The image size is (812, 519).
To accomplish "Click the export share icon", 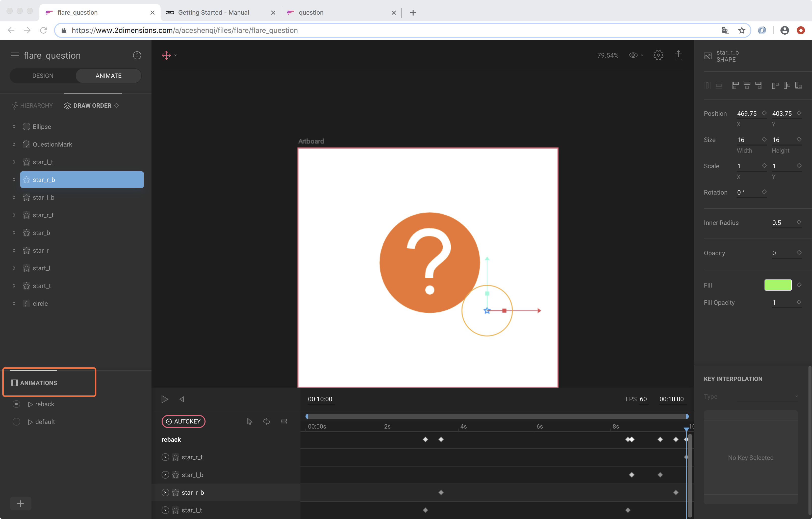I will [x=678, y=55].
